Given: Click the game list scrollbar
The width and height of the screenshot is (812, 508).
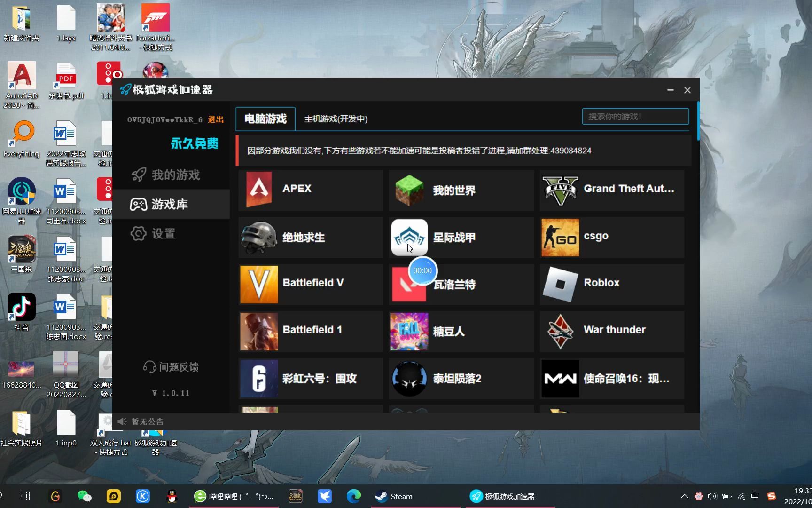Looking at the screenshot, I should (x=698, y=121).
